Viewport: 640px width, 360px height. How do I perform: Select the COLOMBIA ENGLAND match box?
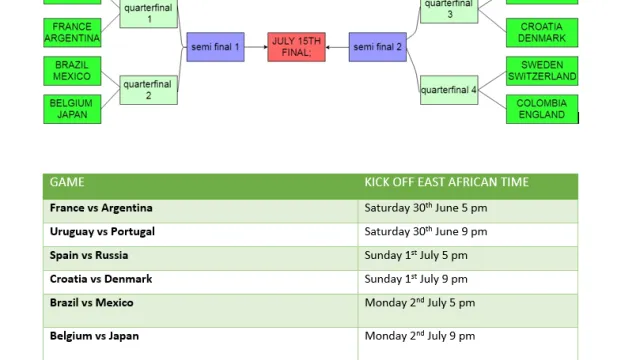coord(542,109)
